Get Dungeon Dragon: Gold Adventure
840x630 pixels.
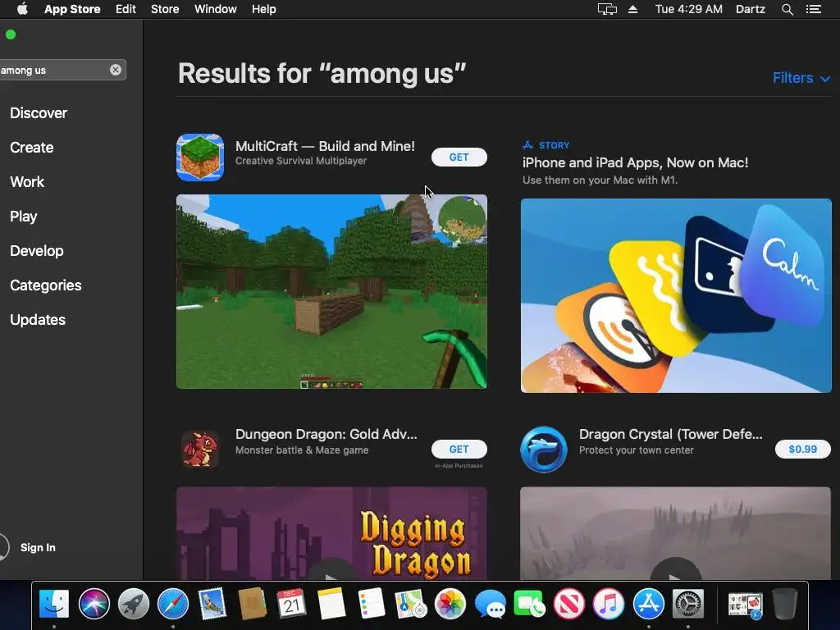(459, 449)
